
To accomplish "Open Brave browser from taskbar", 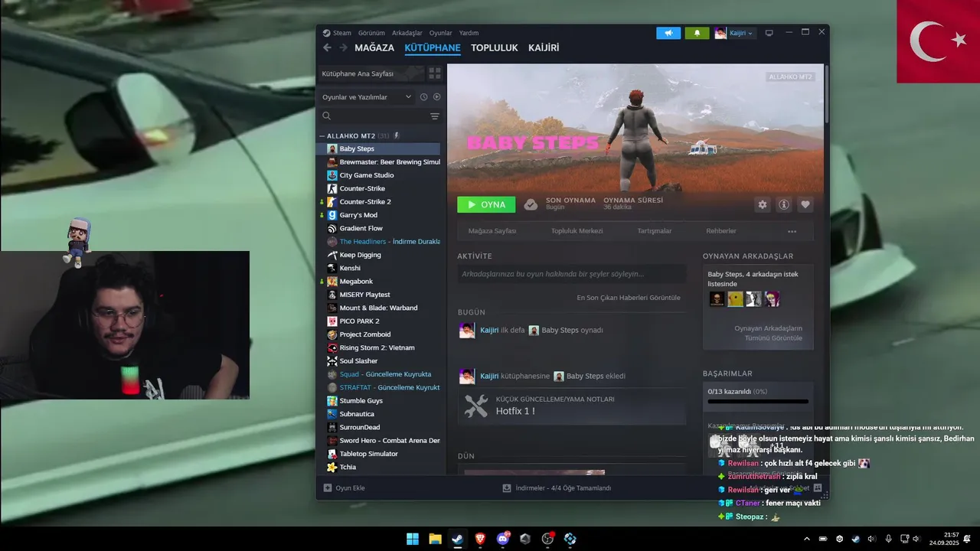I will (480, 539).
